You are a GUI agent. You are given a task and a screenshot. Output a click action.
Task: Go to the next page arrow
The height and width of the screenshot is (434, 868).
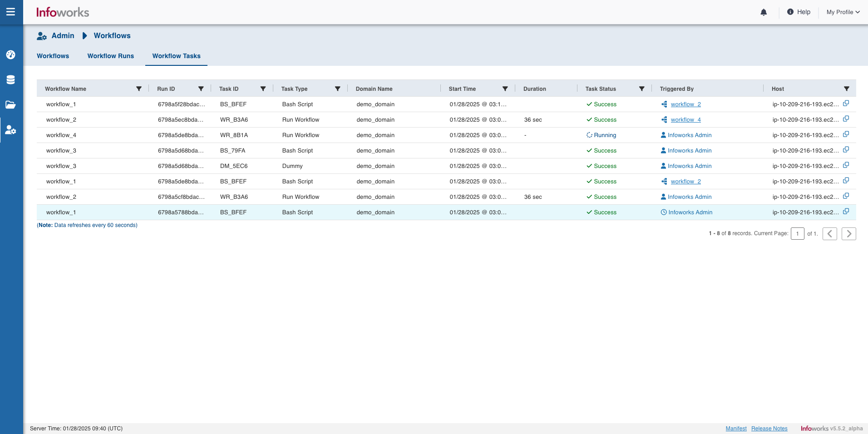[x=849, y=234]
